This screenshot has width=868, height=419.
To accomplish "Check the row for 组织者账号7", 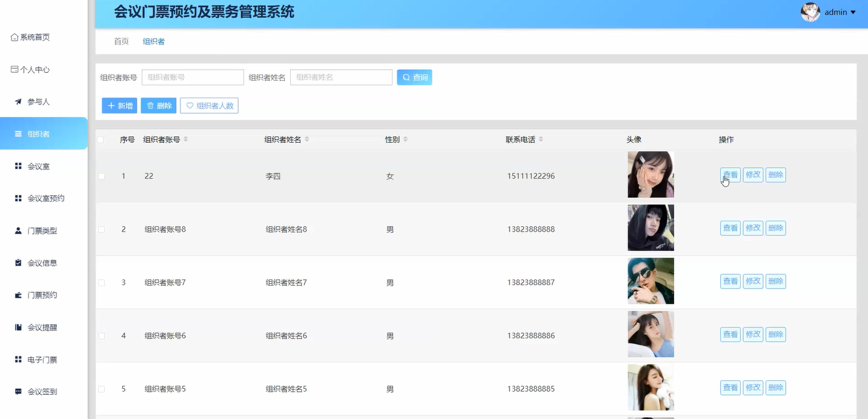I will [101, 283].
